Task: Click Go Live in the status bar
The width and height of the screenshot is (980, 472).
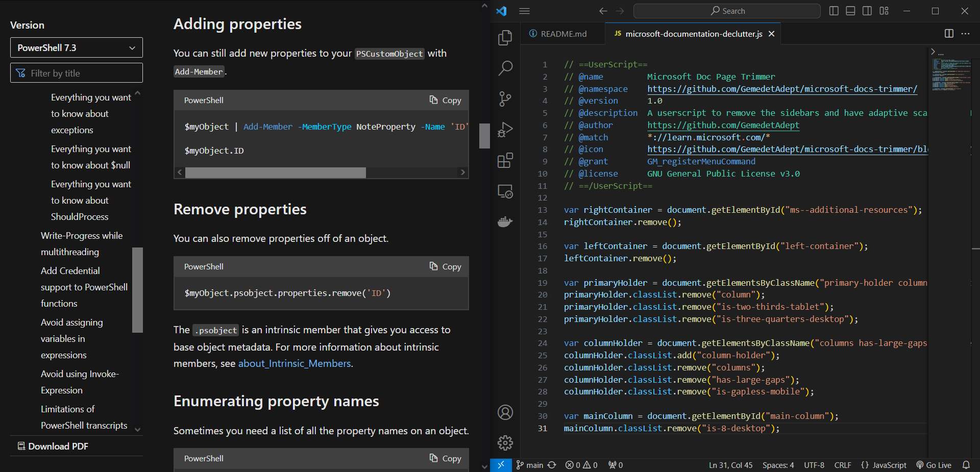Action: [934, 465]
